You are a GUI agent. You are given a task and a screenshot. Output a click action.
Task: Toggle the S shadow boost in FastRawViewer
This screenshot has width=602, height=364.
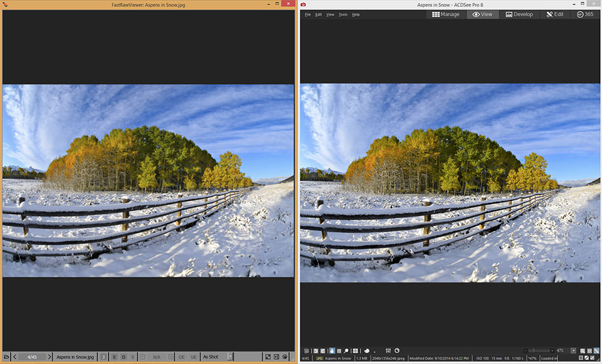(133, 356)
